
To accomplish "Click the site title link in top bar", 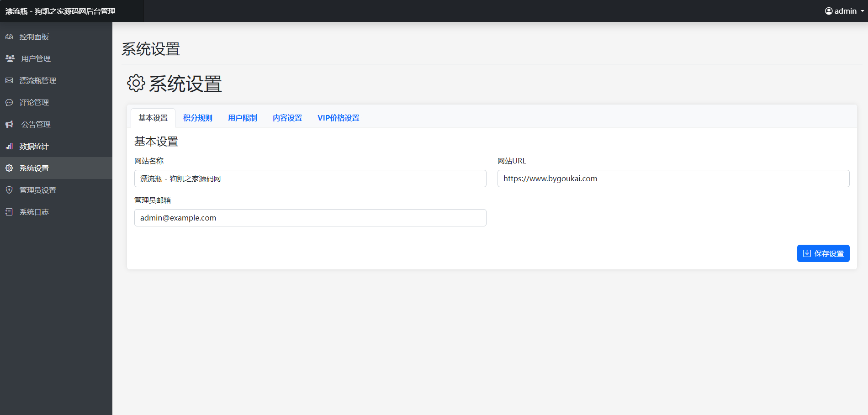I will coord(60,11).
